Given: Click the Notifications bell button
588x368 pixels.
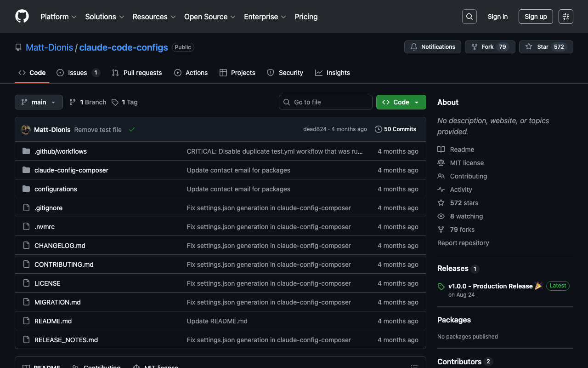Looking at the screenshot, I should (x=432, y=47).
